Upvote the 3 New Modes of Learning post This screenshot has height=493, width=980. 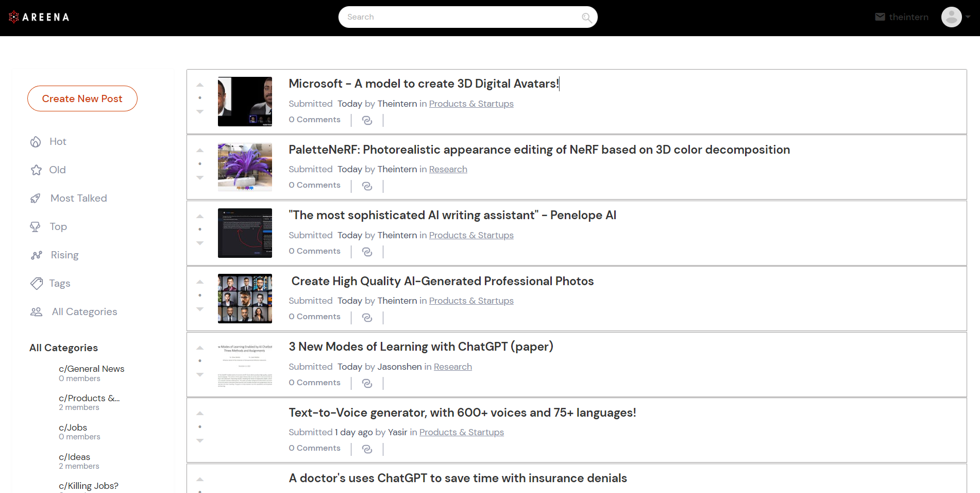(x=200, y=348)
